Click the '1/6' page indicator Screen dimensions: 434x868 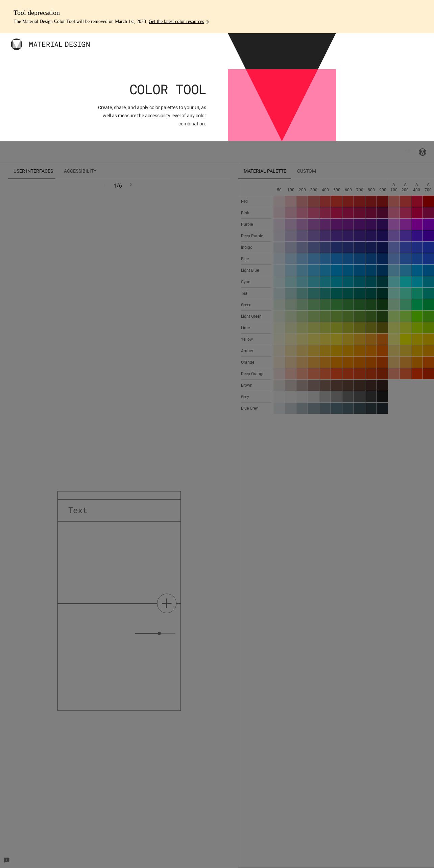point(118,186)
